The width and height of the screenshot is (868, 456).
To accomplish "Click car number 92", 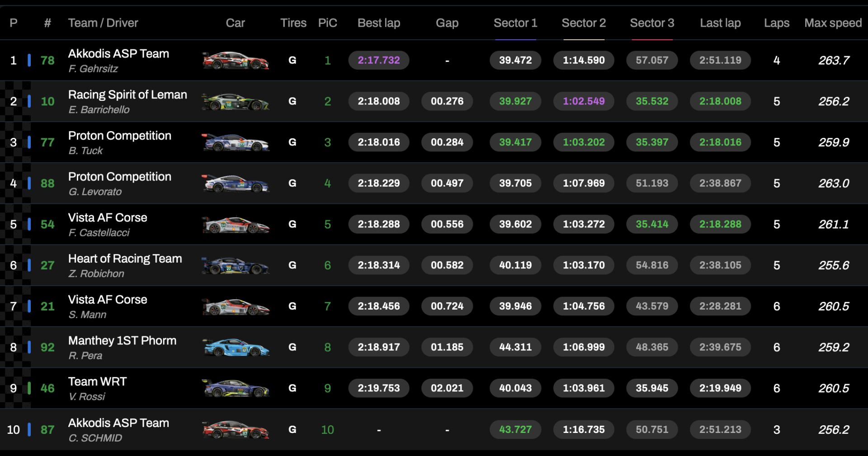I will [47, 348].
